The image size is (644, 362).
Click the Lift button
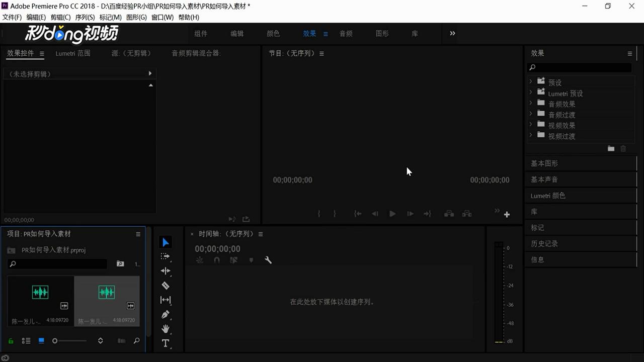click(449, 214)
